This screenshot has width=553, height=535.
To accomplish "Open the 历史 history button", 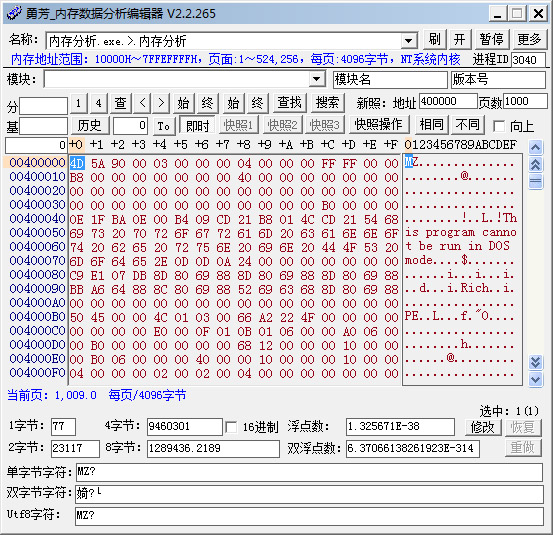I will pos(90,125).
